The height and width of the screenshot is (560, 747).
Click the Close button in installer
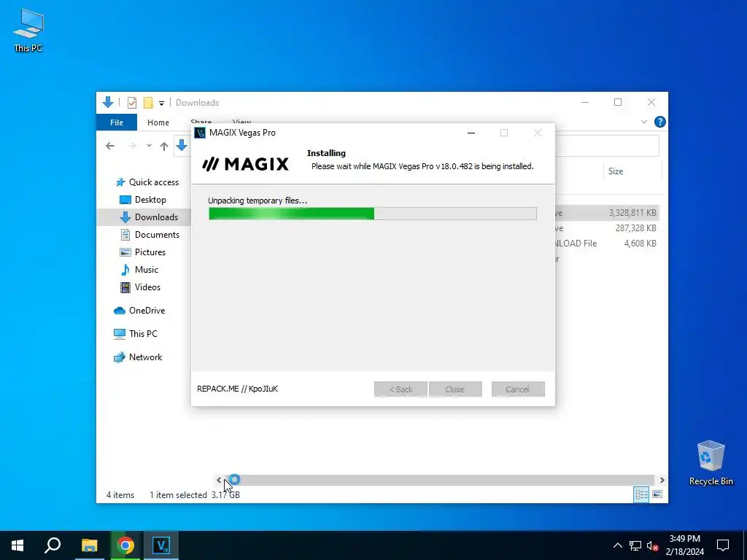point(455,389)
